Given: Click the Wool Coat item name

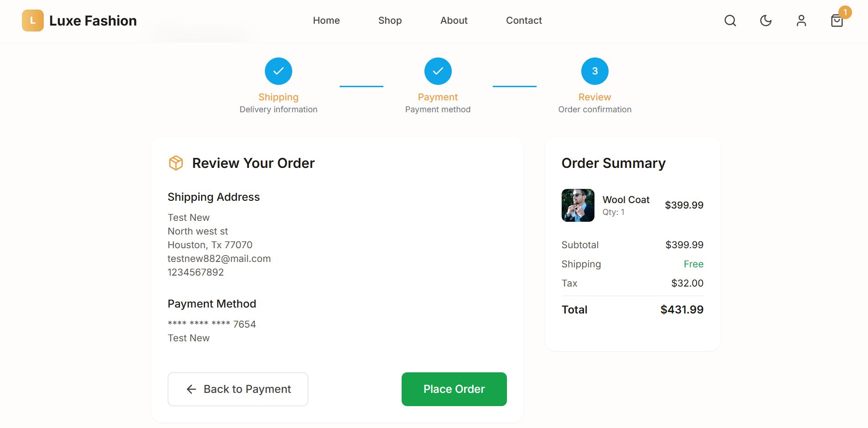Looking at the screenshot, I should 626,199.
